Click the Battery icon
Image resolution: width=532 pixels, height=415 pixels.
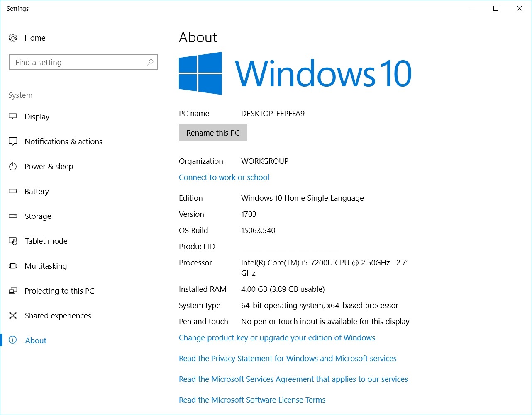pos(13,191)
